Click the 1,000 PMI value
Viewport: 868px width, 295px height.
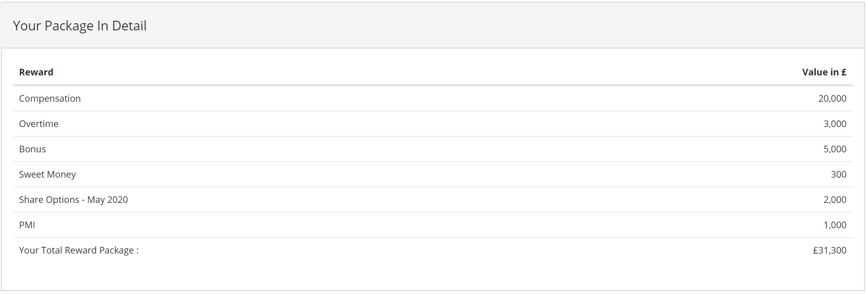(x=834, y=225)
